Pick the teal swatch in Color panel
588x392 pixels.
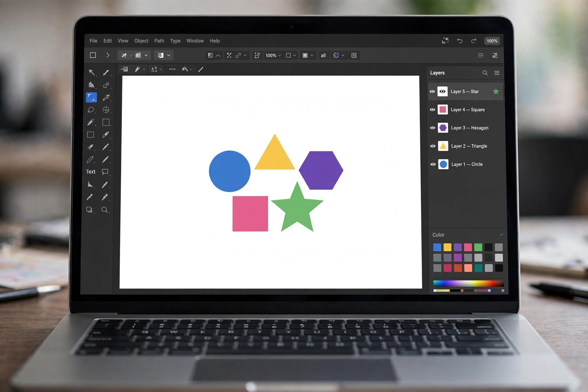tap(478, 268)
